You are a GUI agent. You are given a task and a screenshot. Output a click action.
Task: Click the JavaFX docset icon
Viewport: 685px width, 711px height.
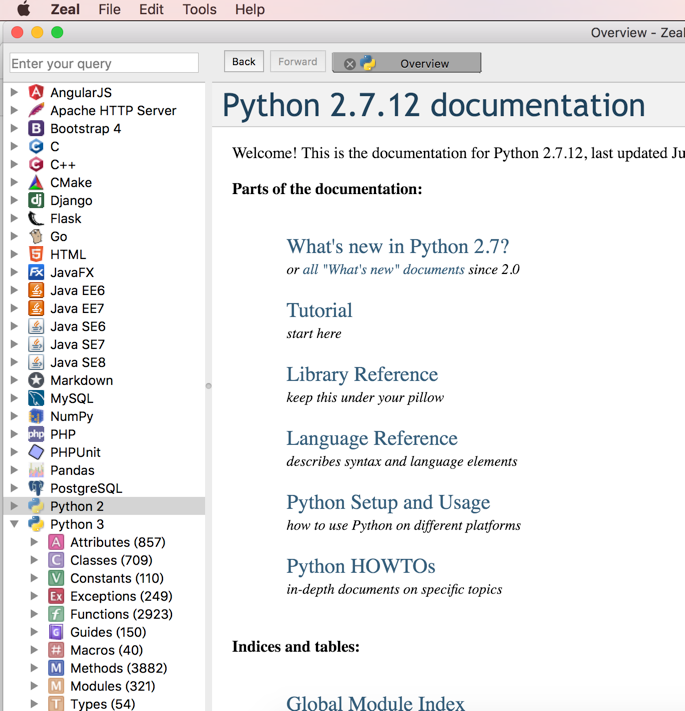(36, 272)
